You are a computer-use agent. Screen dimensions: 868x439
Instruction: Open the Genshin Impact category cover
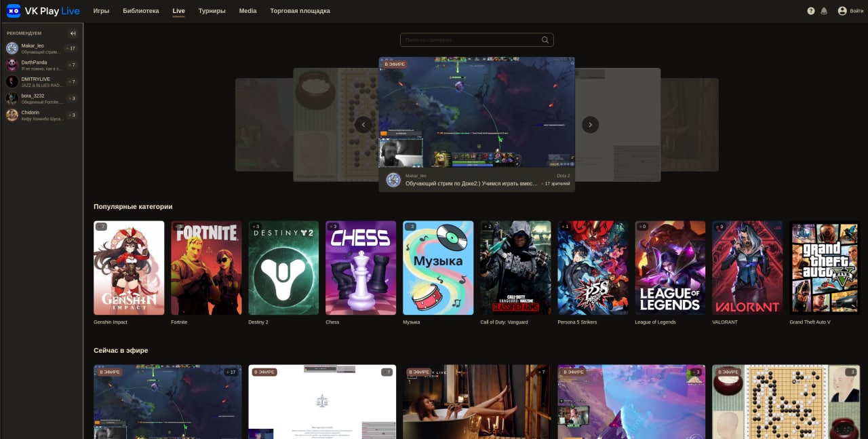129,267
